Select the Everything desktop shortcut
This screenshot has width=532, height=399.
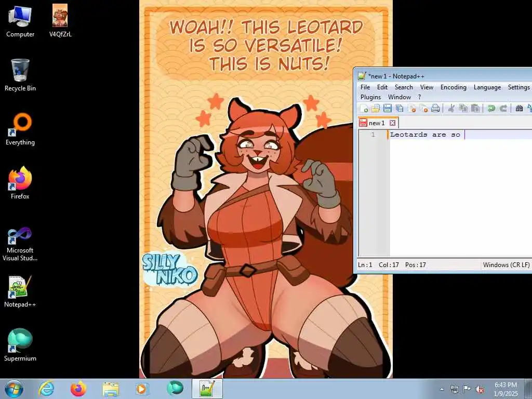click(20, 129)
